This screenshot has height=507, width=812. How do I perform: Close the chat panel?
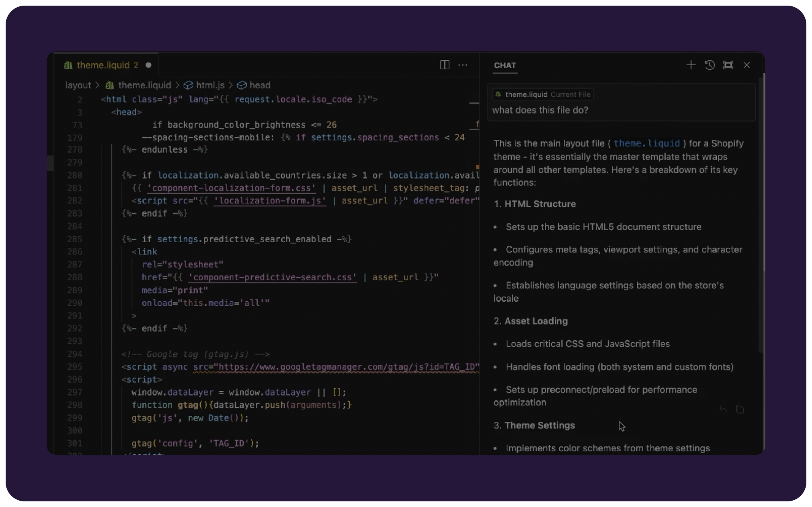tap(746, 65)
